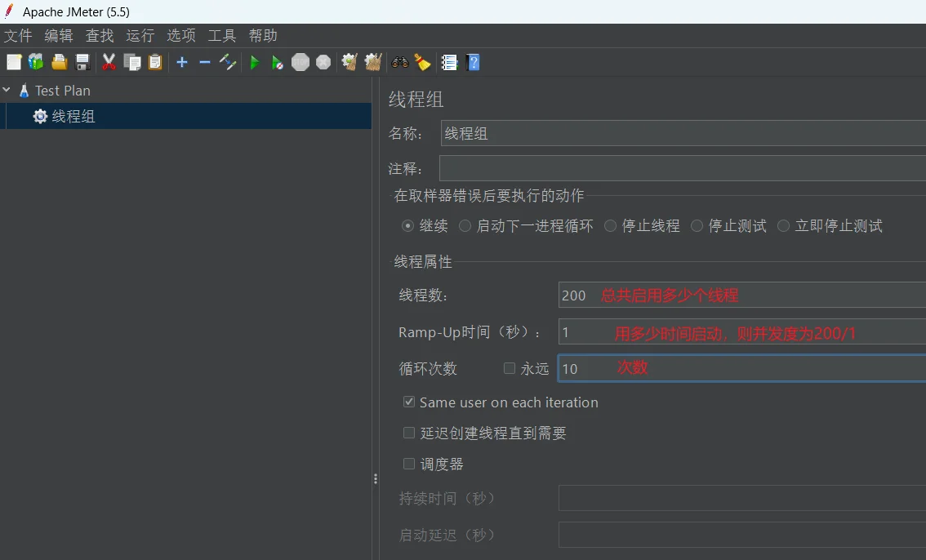The height and width of the screenshot is (560, 926).
Task: Click the 线程数 field showing 200
Action: [742, 295]
